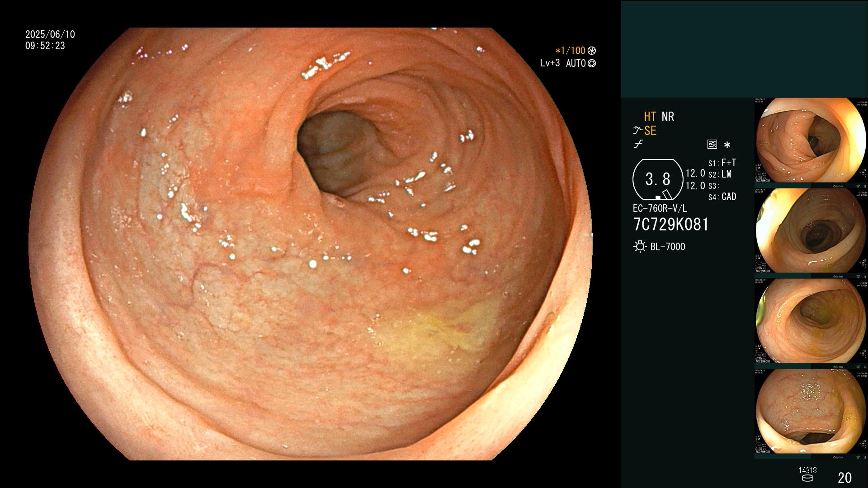Click the AUTO iris mode text

[x=576, y=64]
